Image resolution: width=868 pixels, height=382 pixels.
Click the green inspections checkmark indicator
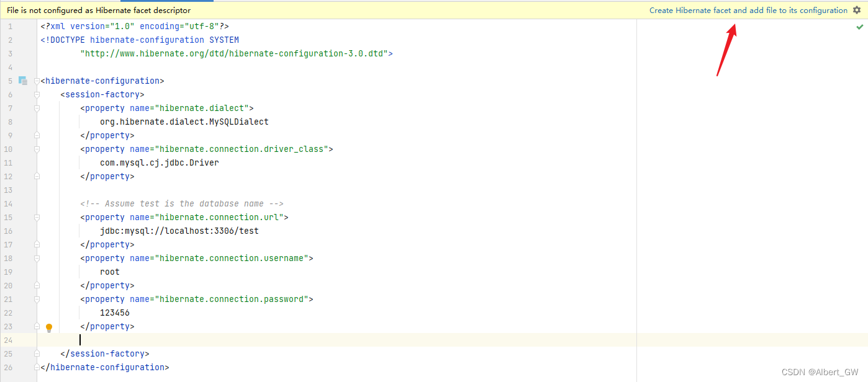pyautogui.click(x=861, y=26)
